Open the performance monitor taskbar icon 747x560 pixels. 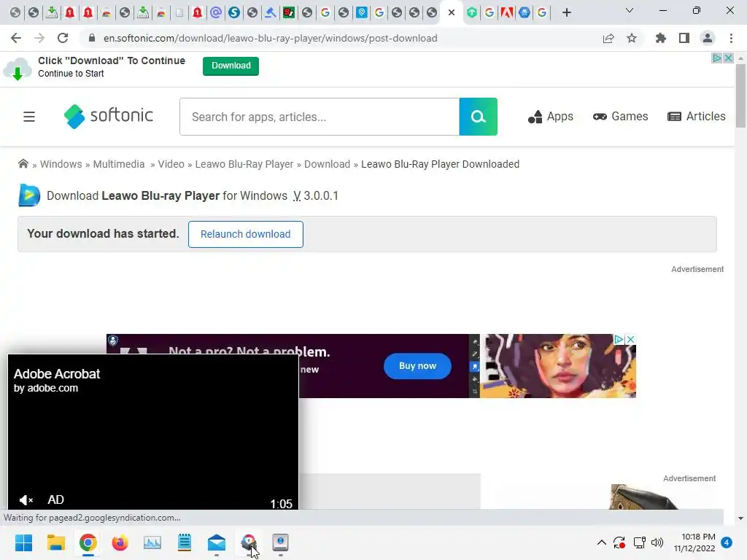[152, 542]
